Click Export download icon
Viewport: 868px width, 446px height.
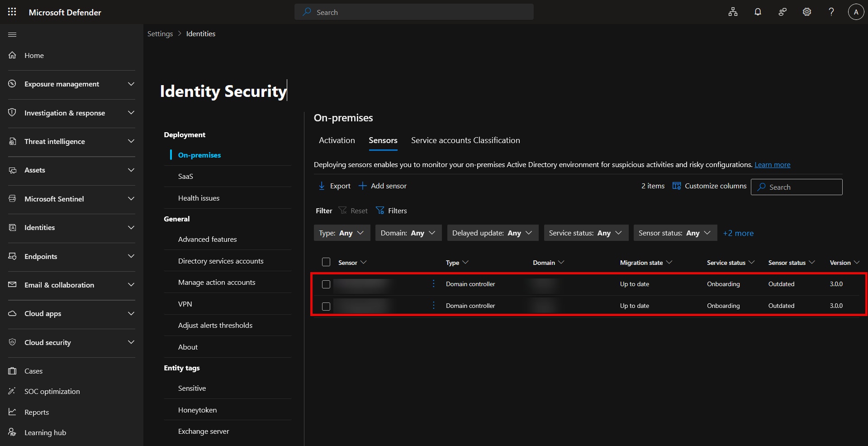pyautogui.click(x=322, y=186)
